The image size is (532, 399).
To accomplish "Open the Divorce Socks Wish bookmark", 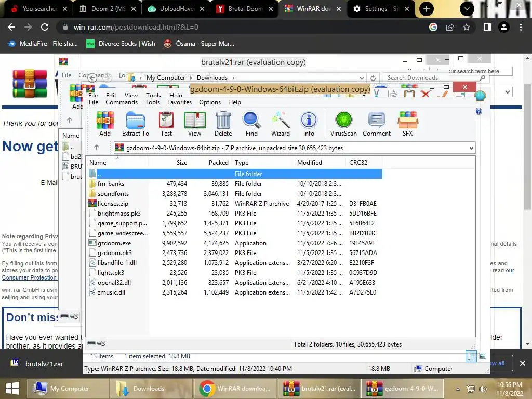I will click(121, 44).
